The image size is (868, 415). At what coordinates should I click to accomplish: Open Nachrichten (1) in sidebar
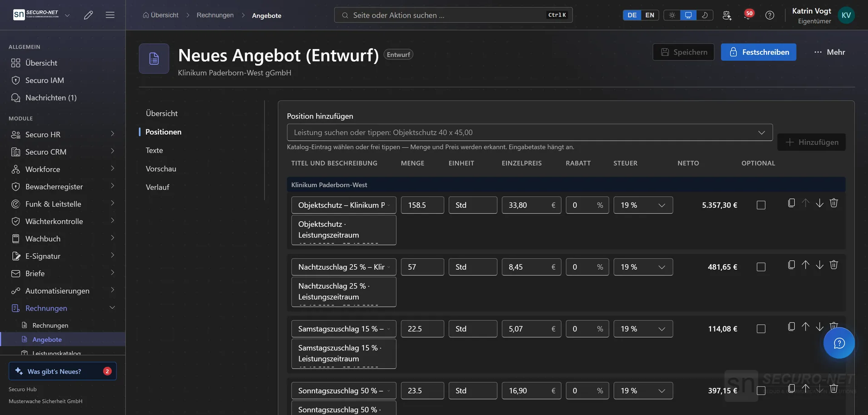pyautogui.click(x=63, y=98)
